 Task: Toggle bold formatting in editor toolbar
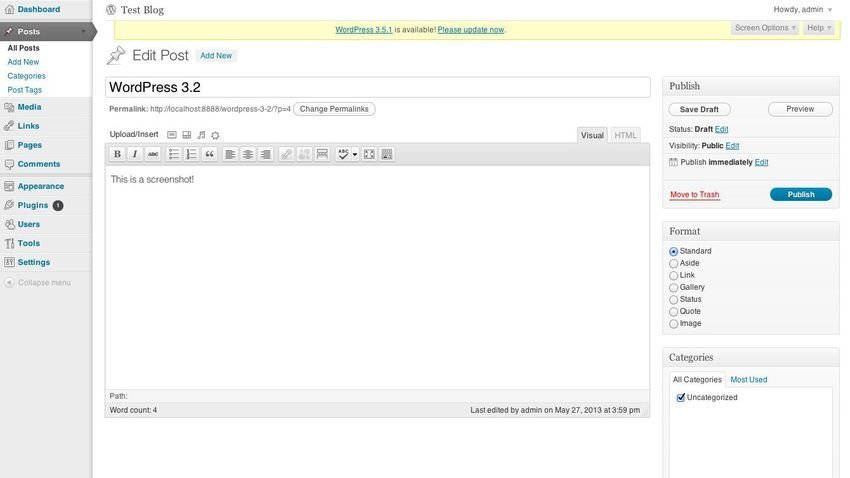pyautogui.click(x=117, y=154)
